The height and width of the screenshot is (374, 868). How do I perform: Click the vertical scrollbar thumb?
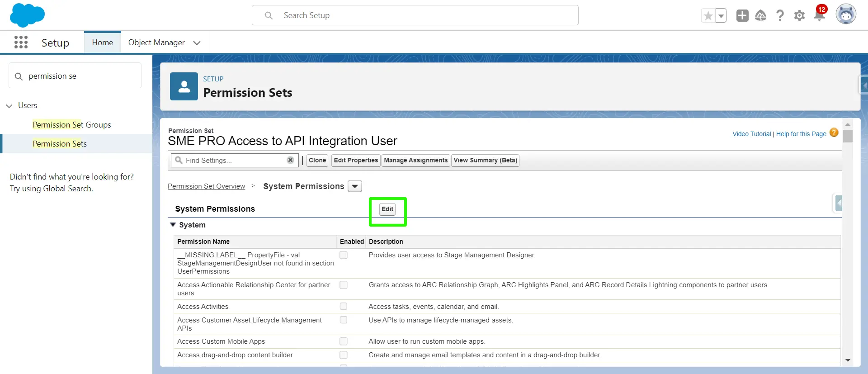coord(848,136)
